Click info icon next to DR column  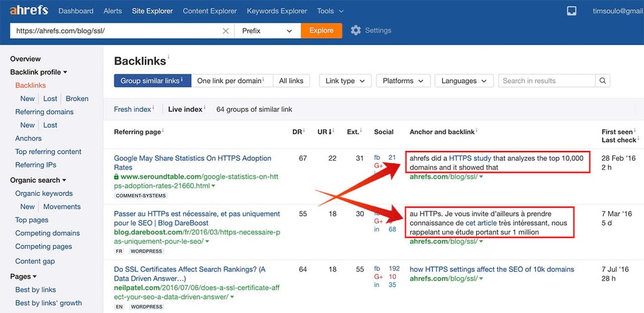pyautogui.click(x=304, y=130)
